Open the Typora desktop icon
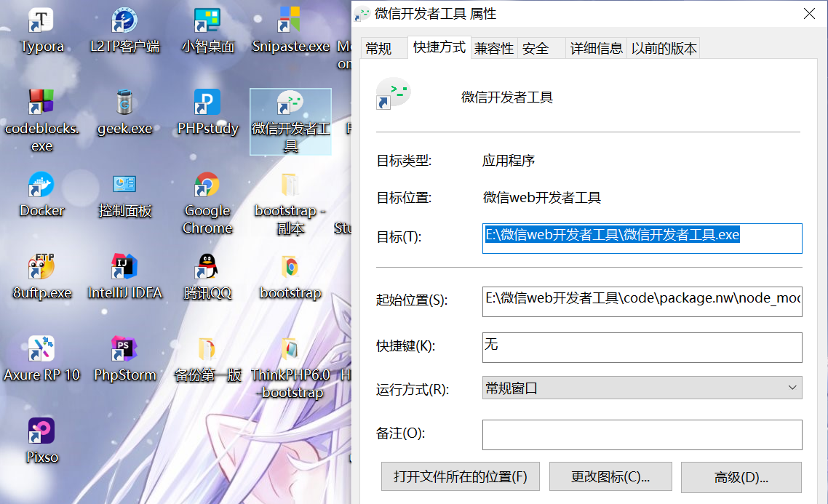This screenshot has width=828, height=504. (x=41, y=29)
